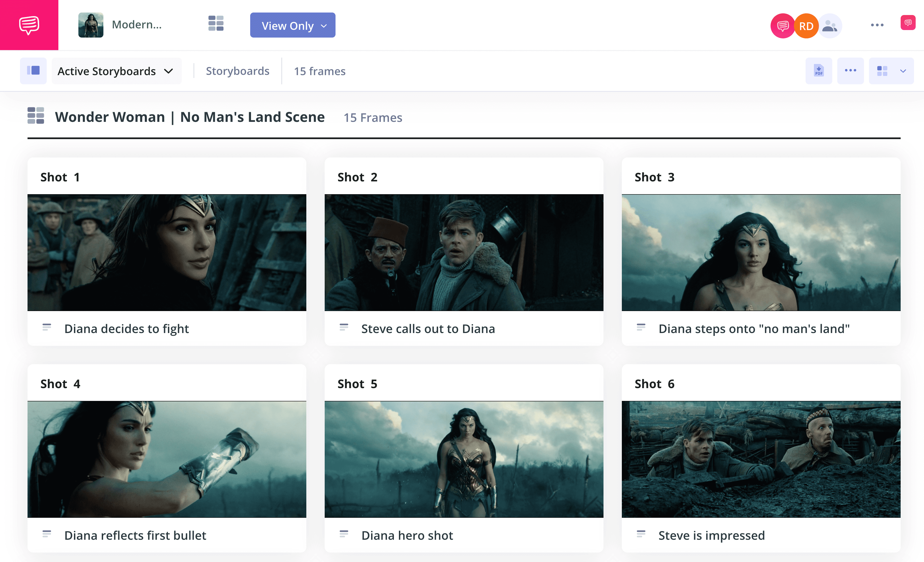This screenshot has height=562, width=924.
Task: Click the 15 frames toolbar label
Action: (319, 71)
